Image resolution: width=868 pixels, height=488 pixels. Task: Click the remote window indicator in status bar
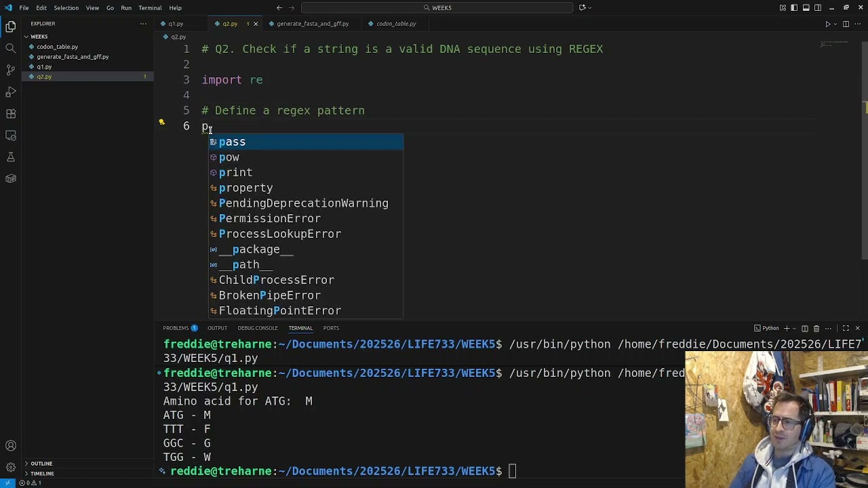click(x=7, y=483)
